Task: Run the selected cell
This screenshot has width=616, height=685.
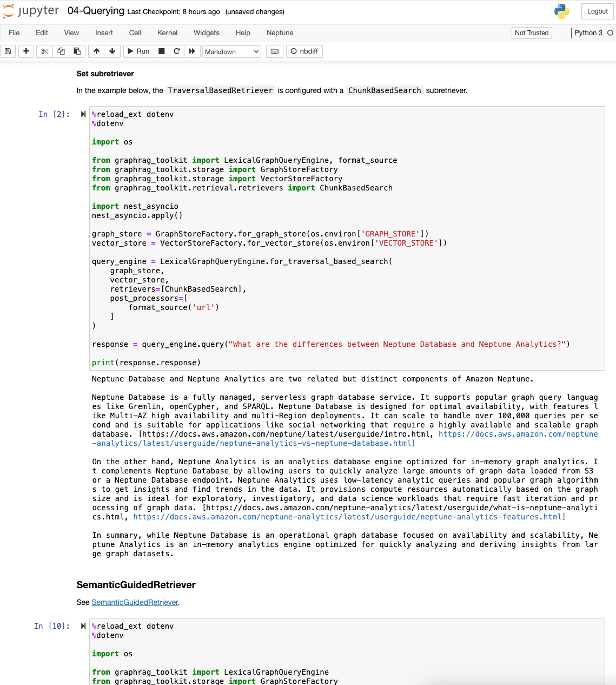Action: (138, 51)
